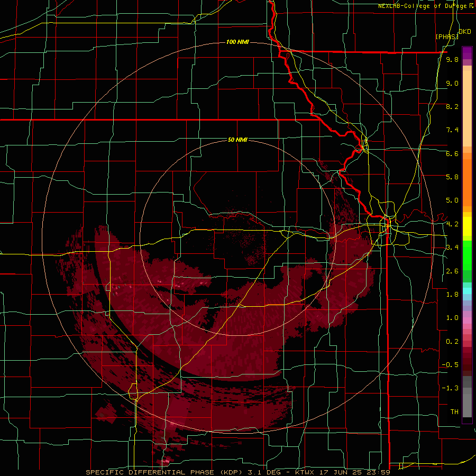Click the 7.4 scale value
This screenshot has width=476, height=476.
452,130
